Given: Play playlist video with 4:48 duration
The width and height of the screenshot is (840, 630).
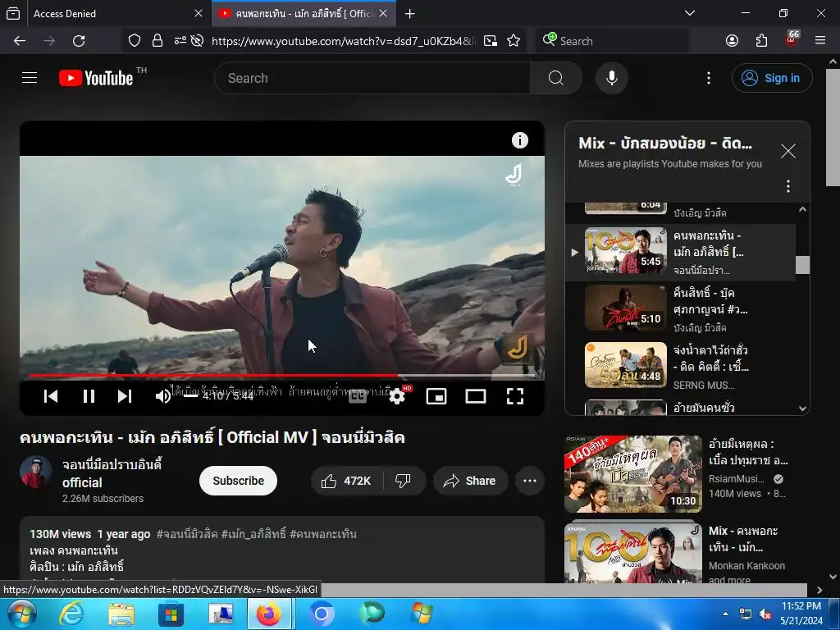Looking at the screenshot, I should coord(626,365).
